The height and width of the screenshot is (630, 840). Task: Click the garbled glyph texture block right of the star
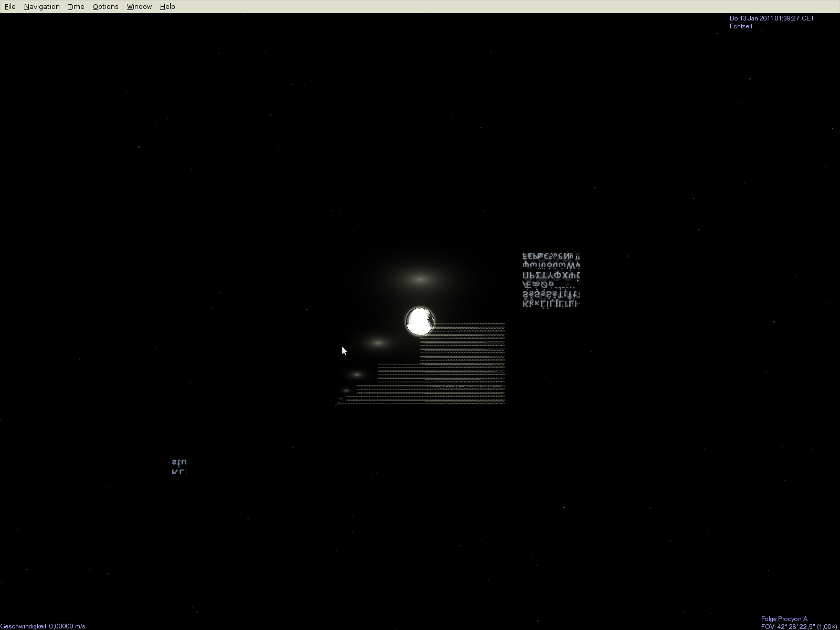(x=551, y=280)
